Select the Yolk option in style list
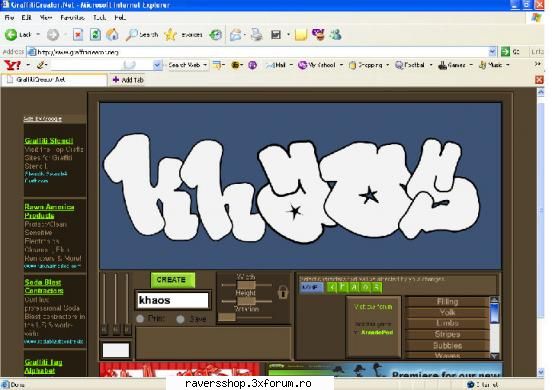The height and width of the screenshot is (390, 552). point(447,312)
